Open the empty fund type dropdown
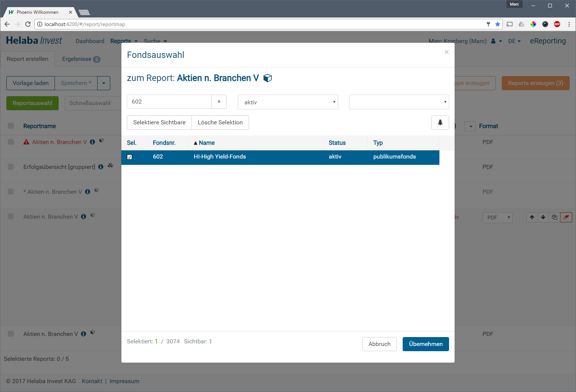 tap(399, 102)
